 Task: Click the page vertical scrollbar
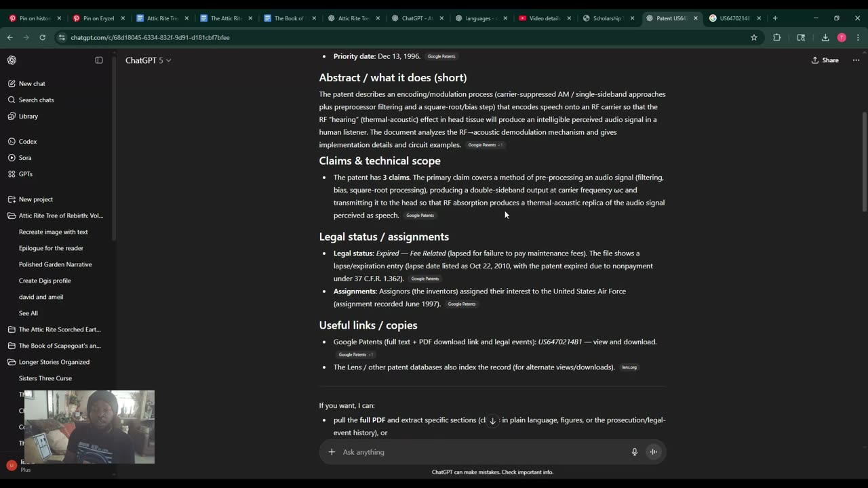coord(864,163)
